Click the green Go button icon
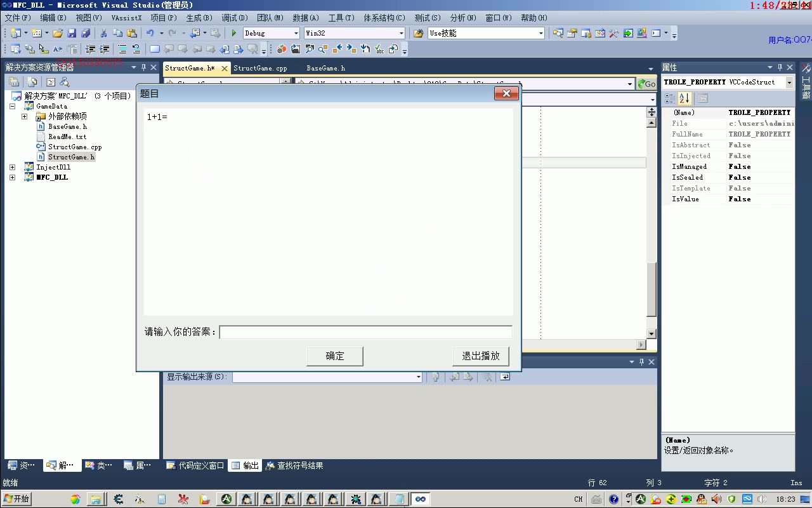The height and width of the screenshot is (508, 812). pos(647,84)
